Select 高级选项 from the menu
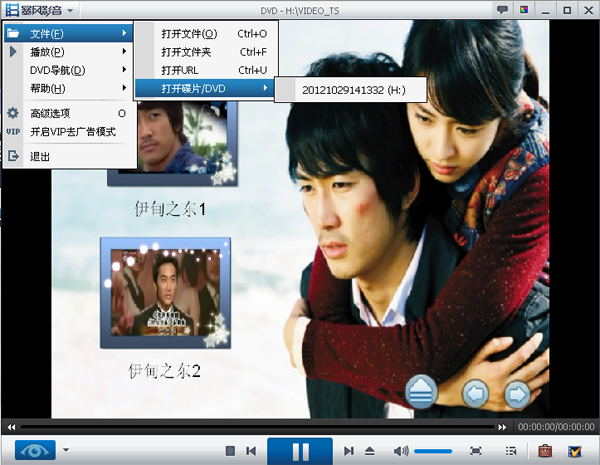 pyautogui.click(x=68, y=113)
